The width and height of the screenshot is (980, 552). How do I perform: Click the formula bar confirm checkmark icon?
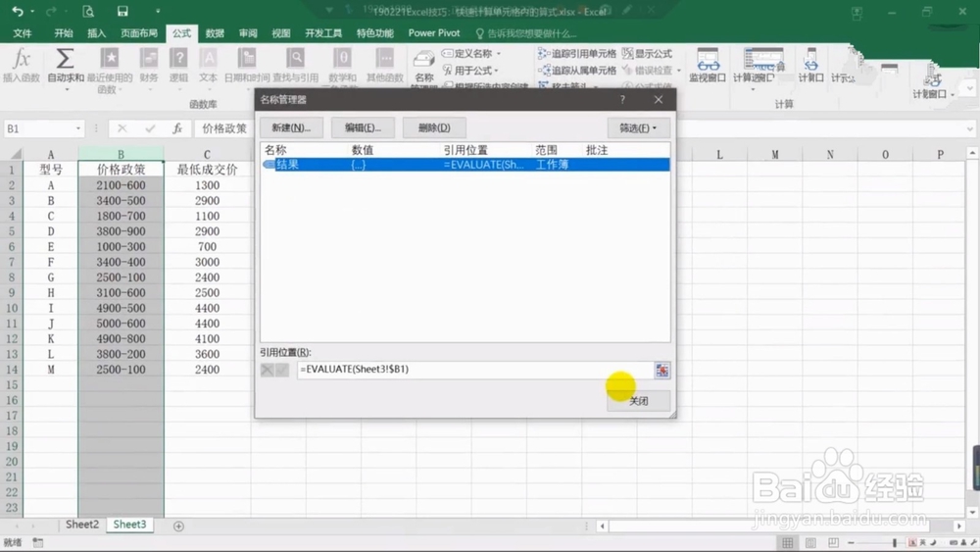150,128
